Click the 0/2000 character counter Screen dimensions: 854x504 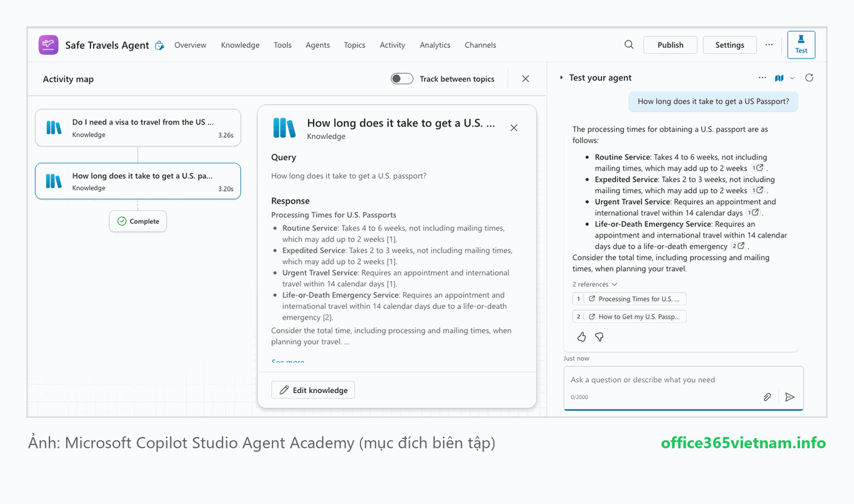tap(579, 397)
